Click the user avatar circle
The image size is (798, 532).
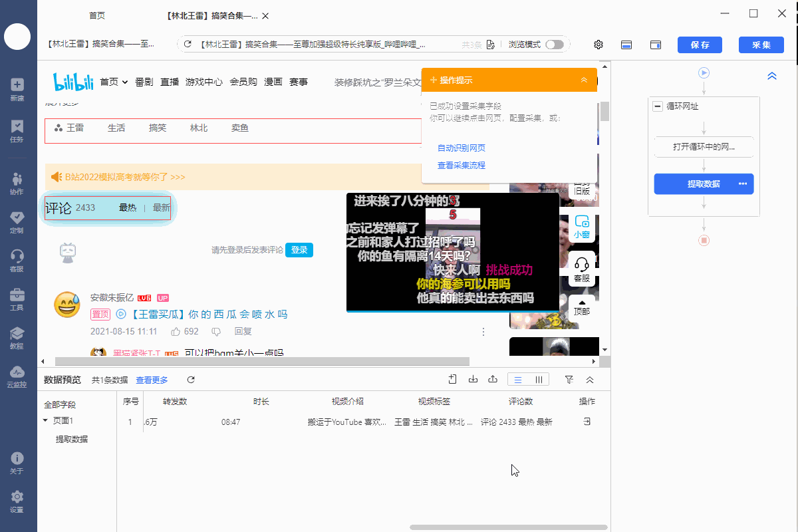click(17, 36)
